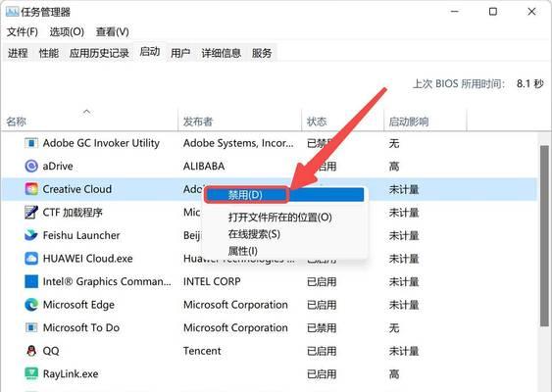The width and height of the screenshot is (552, 392).
Task: Switch to the 性能 tab
Action: (49, 53)
